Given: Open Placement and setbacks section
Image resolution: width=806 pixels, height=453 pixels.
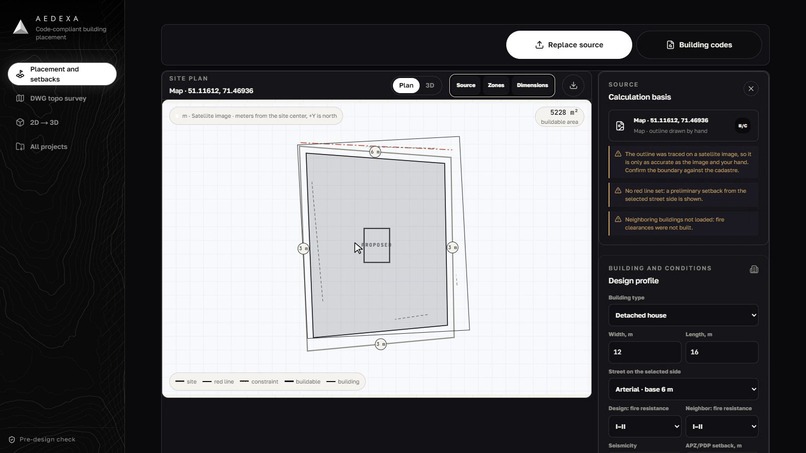Looking at the screenshot, I should pyautogui.click(x=62, y=74).
